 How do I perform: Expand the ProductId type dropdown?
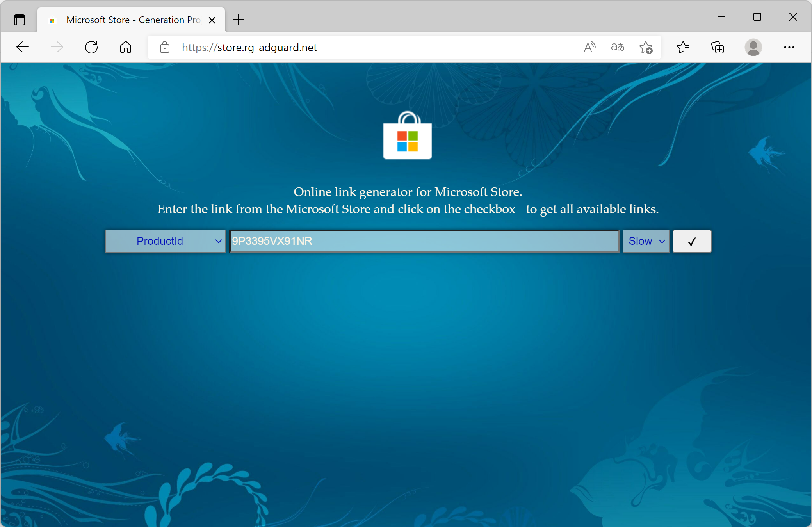(166, 241)
